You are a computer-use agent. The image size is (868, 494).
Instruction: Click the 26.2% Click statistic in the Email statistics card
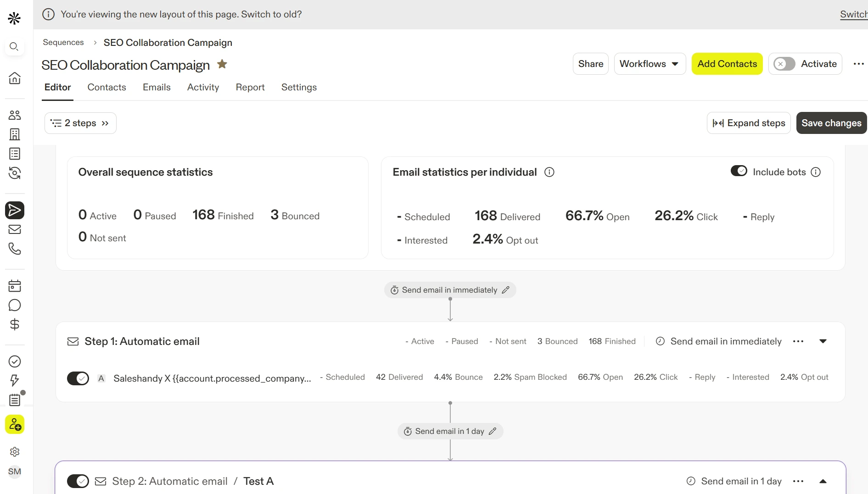[x=686, y=216]
